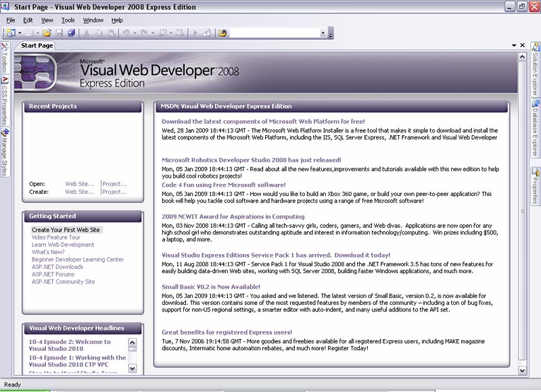Viewport: 541px width, 392px height.
Task: Open the Find combo box dropdown arrow
Action: [323, 33]
